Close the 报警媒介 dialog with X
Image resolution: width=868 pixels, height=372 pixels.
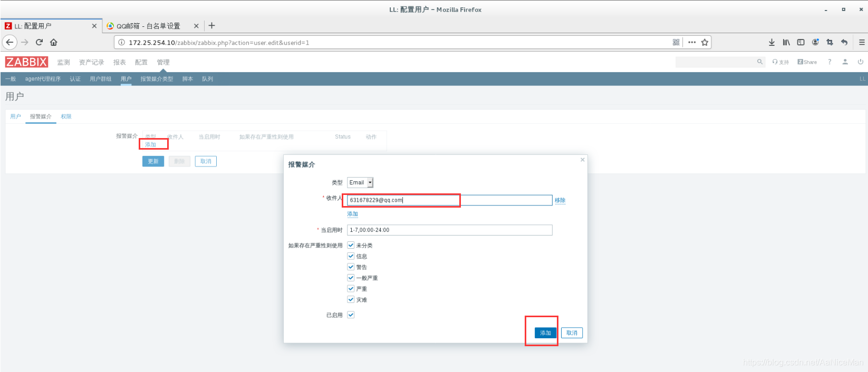[x=582, y=160]
